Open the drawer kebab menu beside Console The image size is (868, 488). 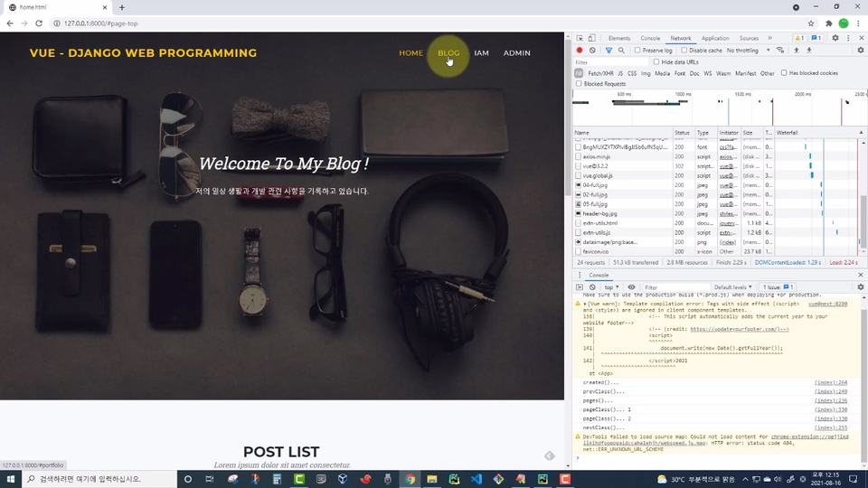(580, 275)
